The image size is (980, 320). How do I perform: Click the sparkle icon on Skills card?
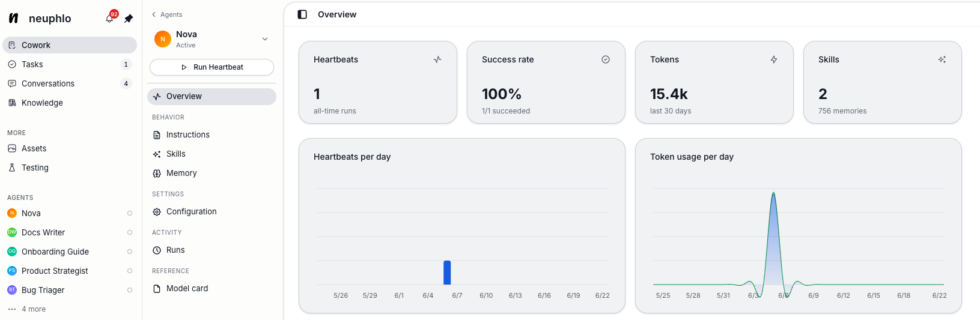pyautogui.click(x=942, y=59)
